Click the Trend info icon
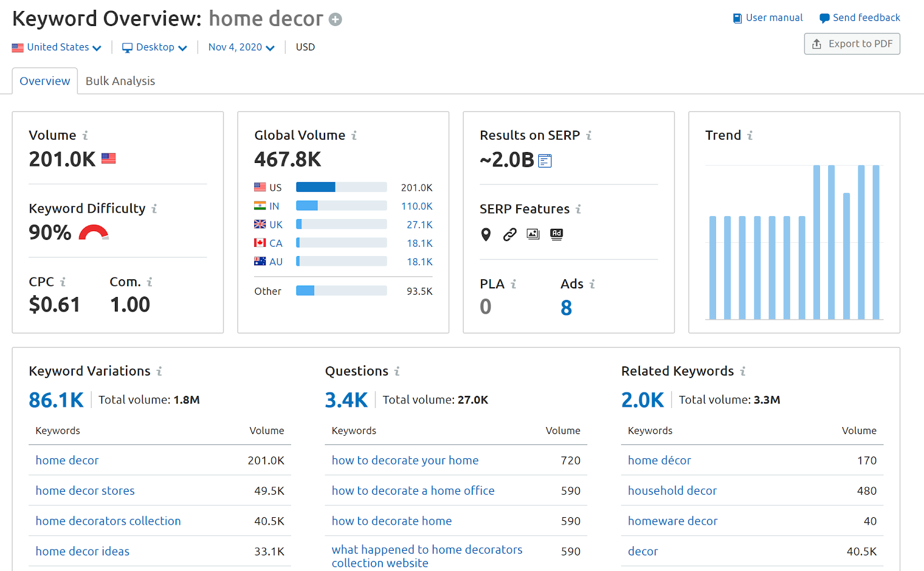The image size is (924, 571). pos(749,135)
